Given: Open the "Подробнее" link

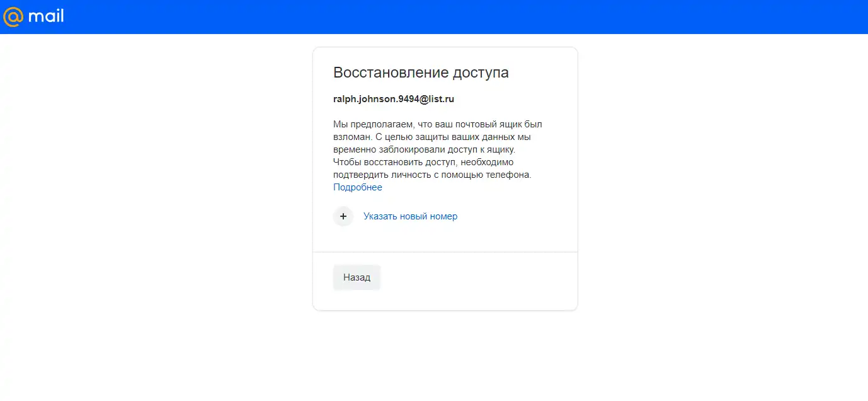Looking at the screenshot, I should [357, 187].
